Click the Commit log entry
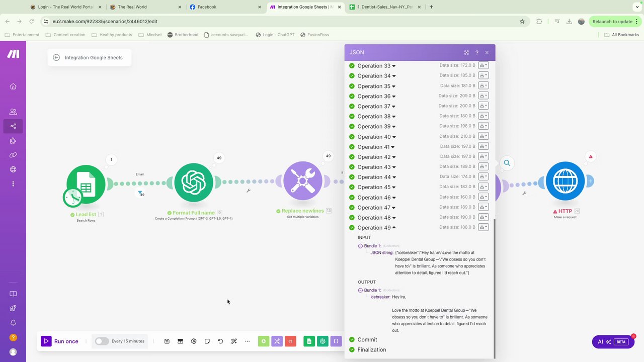This screenshot has height=362, width=644. [x=367, y=340]
